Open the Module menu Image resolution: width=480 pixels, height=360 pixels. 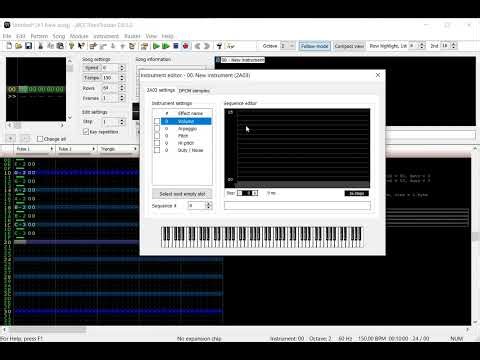click(x=79, y=36)
